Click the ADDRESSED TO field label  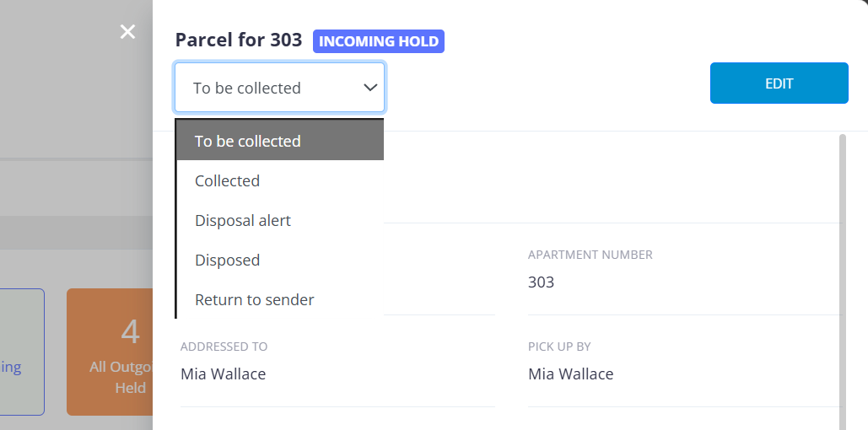pyautogui.click(x=224, y=347)
